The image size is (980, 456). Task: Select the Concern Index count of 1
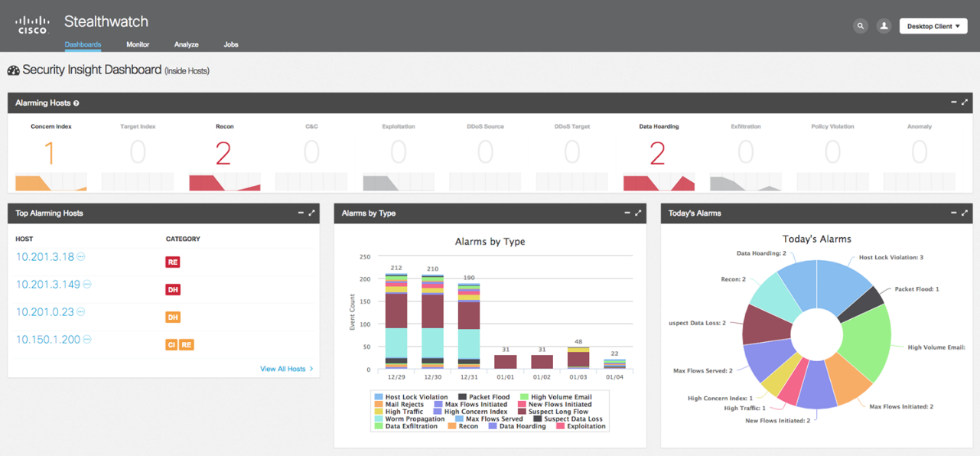click(x=50, y=154)
